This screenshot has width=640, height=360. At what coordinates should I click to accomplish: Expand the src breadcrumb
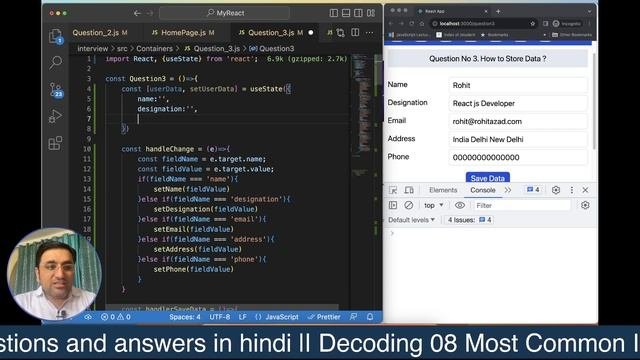(122, 49)
